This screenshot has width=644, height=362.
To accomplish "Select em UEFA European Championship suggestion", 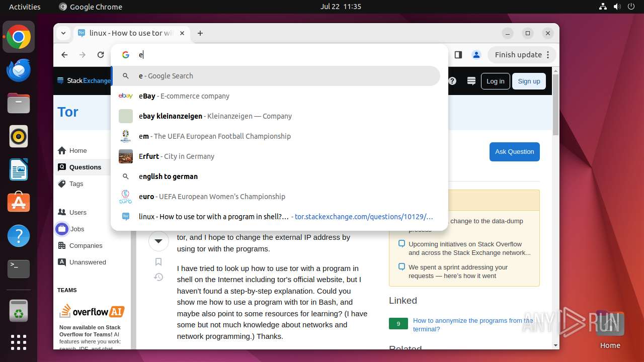I will 276,136.
